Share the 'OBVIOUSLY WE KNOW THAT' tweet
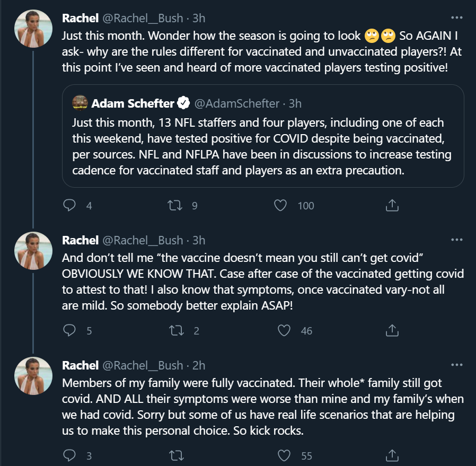 (x=392, y=330)
